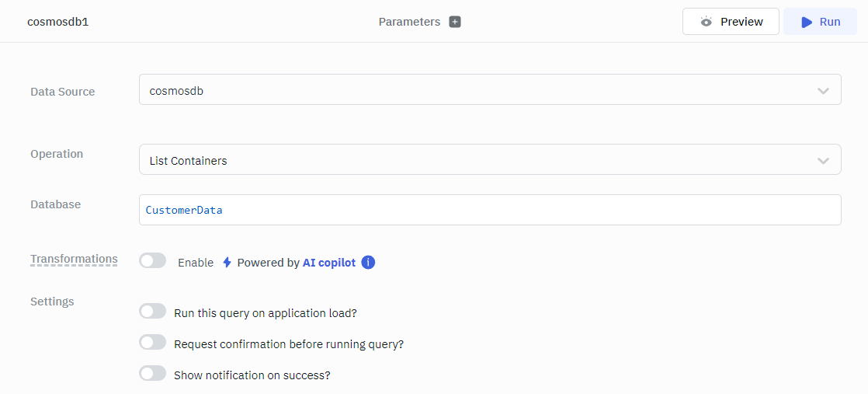
Task: Click the play triangle icon inside Run
Action: tap(807, 22)
